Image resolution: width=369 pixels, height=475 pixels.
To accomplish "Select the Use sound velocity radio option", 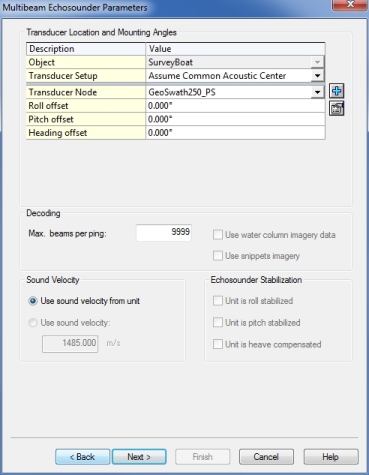I will 33,323.
